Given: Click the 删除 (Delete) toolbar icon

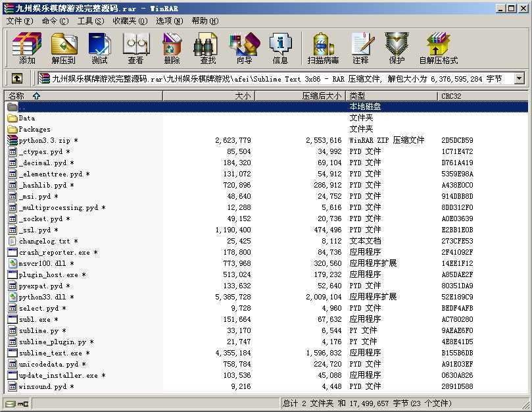Looking at the screenshot, I should (172, 48).
